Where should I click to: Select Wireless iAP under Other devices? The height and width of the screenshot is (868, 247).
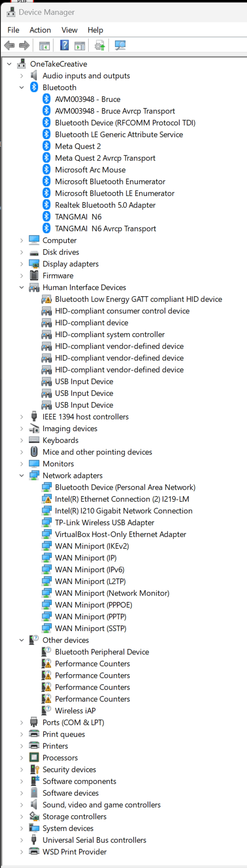pos(75,711)
